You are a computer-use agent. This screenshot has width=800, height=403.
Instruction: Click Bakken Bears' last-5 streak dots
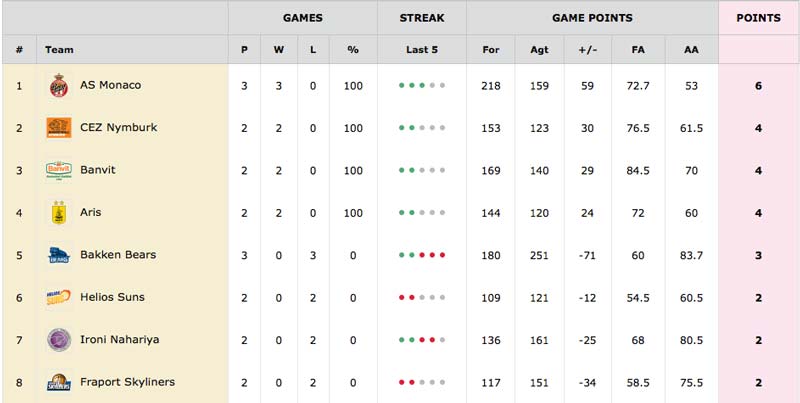[x=422, y=255]
